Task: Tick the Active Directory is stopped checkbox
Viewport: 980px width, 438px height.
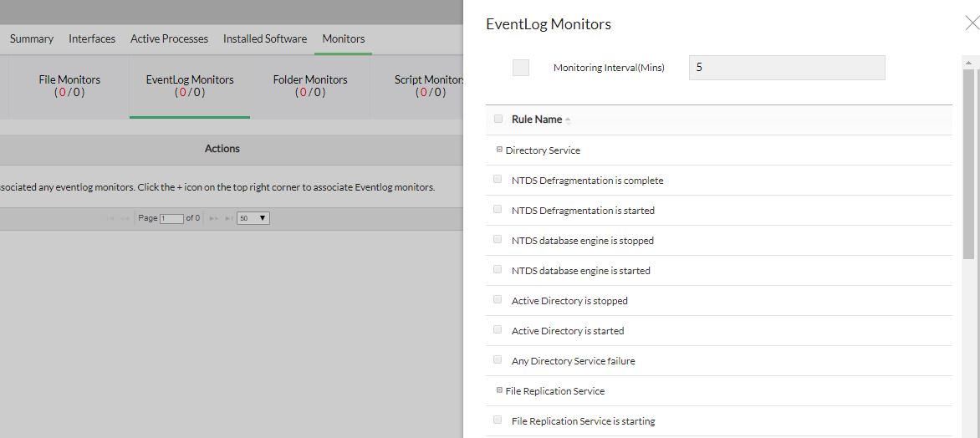Action: 498,300
